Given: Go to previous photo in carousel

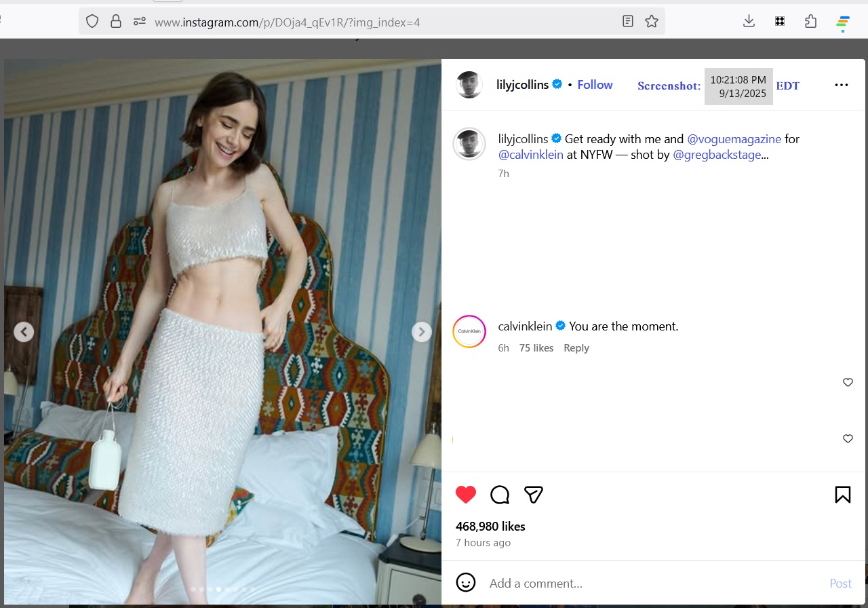Looking at the screenshot, I should tap(24, 332).
